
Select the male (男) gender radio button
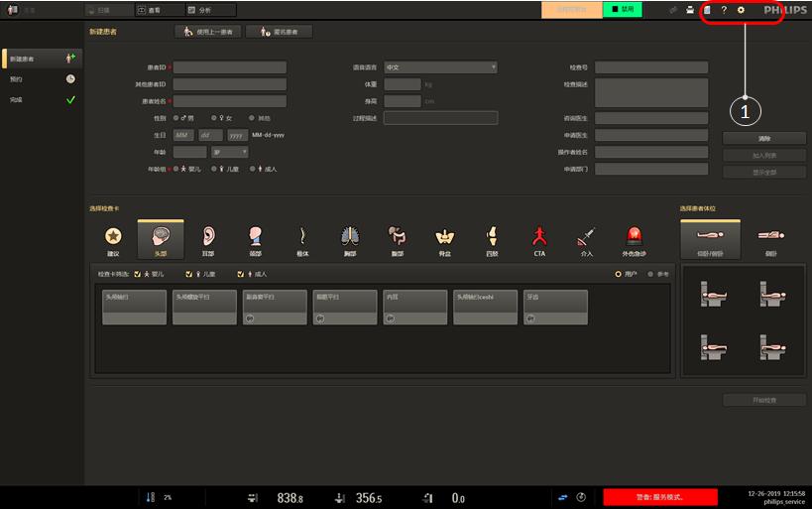coord(176,118)
